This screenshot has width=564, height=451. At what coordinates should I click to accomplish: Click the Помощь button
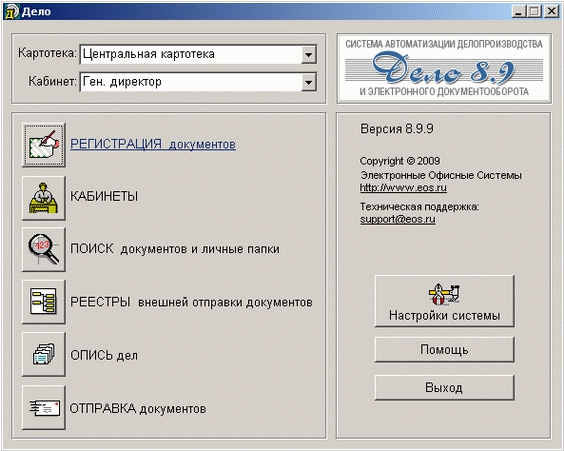[x=445, y=350]
